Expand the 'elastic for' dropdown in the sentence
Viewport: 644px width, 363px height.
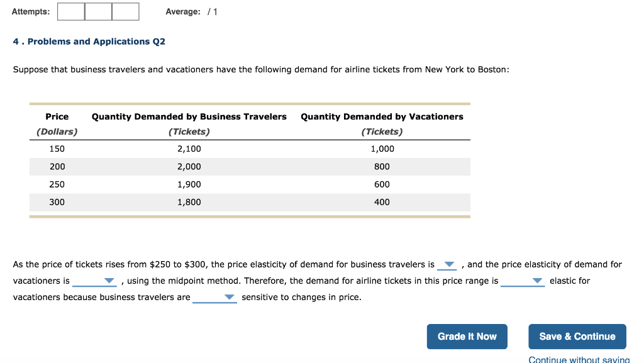pyautogui.click(x=538, y=281)
